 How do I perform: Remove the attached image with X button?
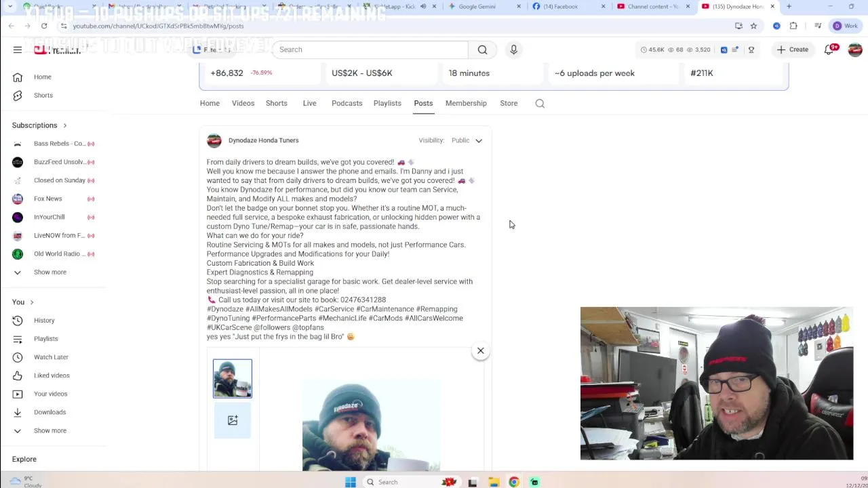point(480,350)
